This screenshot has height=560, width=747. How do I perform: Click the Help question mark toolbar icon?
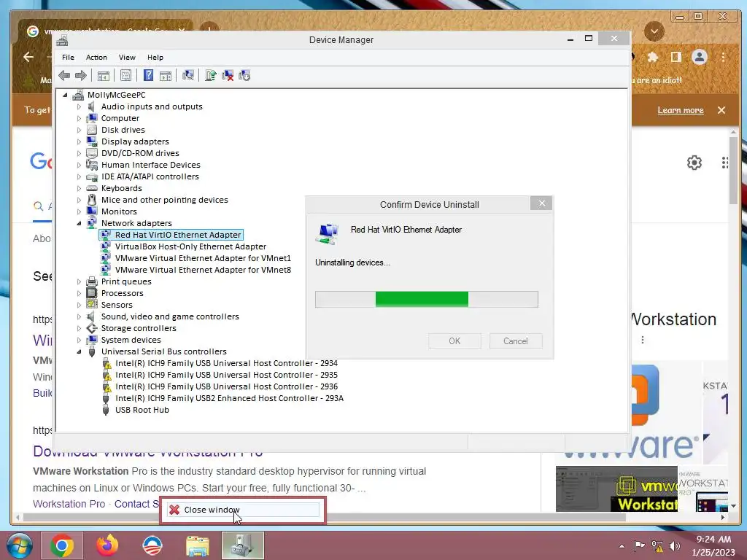(x=149, y=75)
